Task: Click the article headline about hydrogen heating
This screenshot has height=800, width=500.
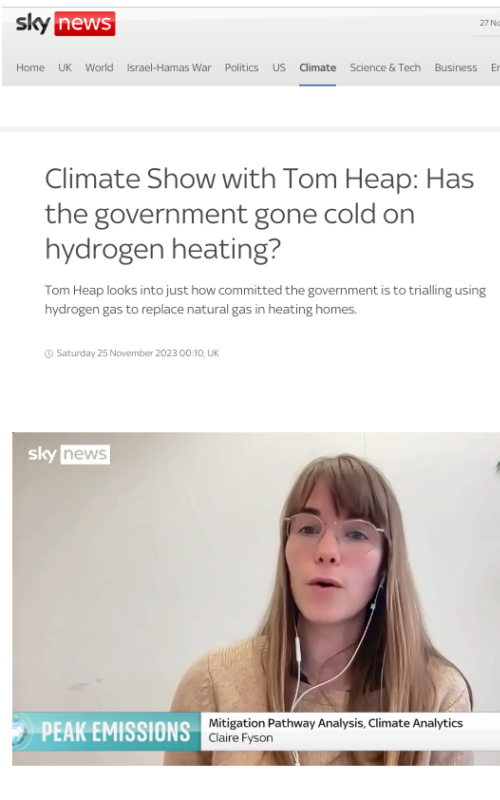Action: pyautogui.click(x=259, y=214)
